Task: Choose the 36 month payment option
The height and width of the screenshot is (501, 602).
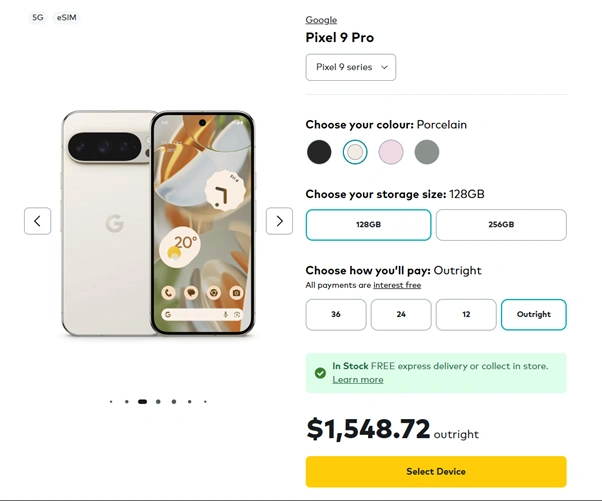Action: click(336, 314)
